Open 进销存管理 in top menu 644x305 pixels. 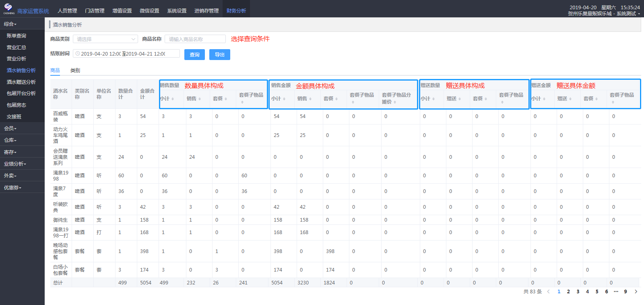coord(206,11)
